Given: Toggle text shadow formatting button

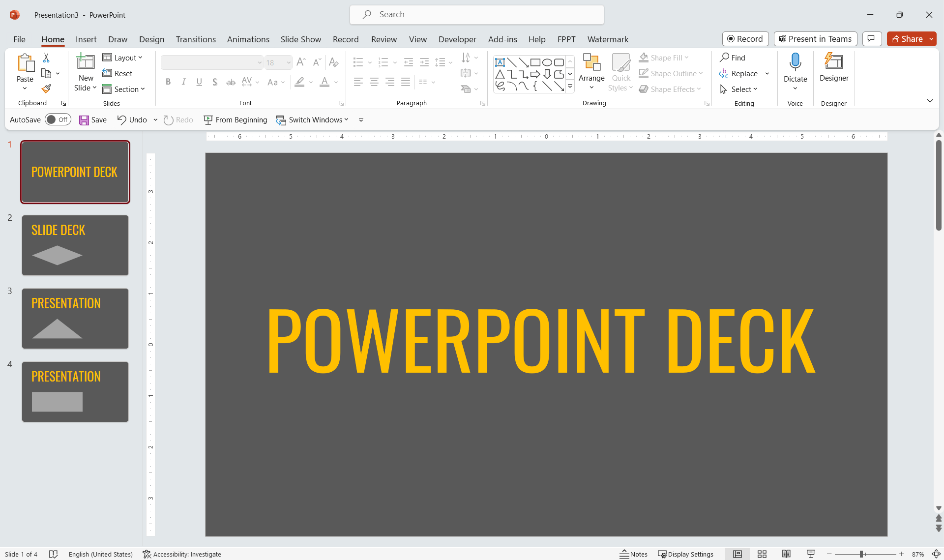Looking at the screenshot, I should [x=215, y=81].
